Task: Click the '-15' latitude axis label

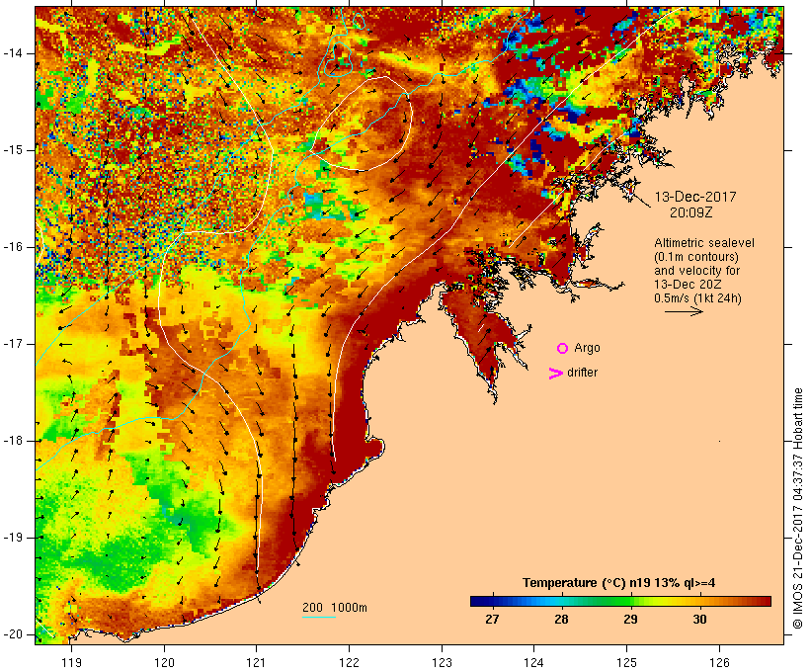Action: point(13,150)
